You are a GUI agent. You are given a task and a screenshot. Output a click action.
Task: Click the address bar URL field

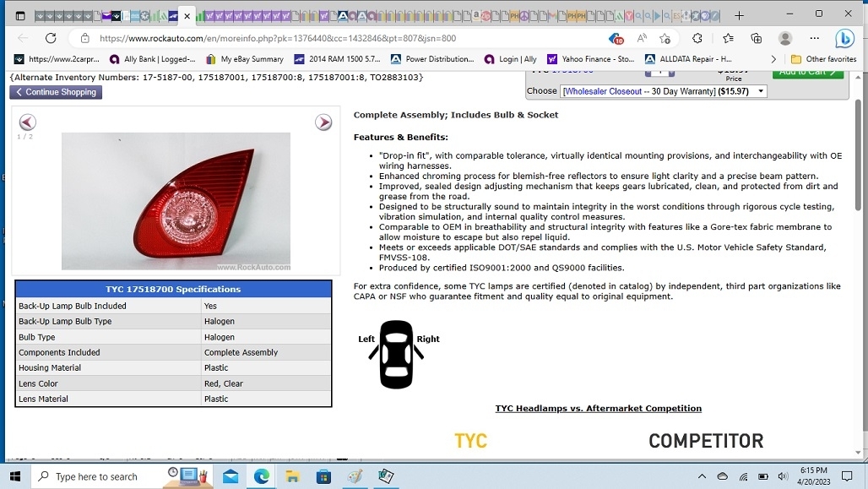pos(338,38)
